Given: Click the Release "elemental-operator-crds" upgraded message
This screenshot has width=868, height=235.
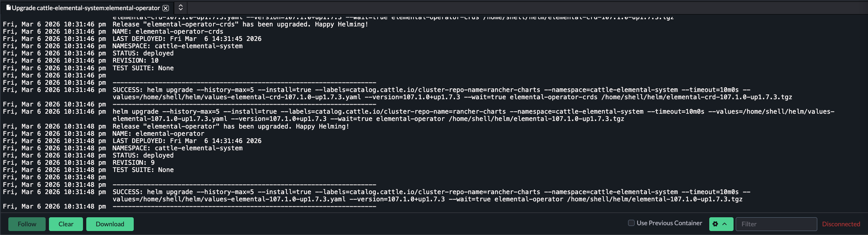Looking at the screenshot, I should tap(240, 24).
